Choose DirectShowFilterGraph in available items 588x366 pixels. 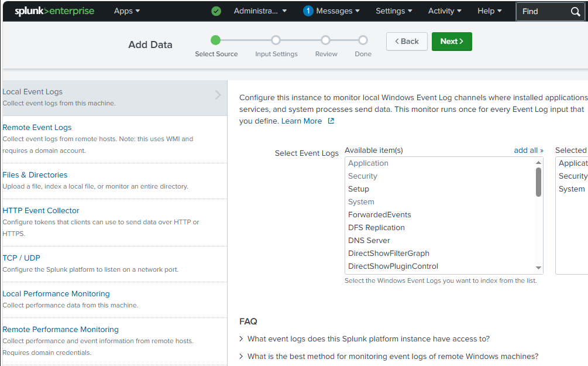pos(440,254)
